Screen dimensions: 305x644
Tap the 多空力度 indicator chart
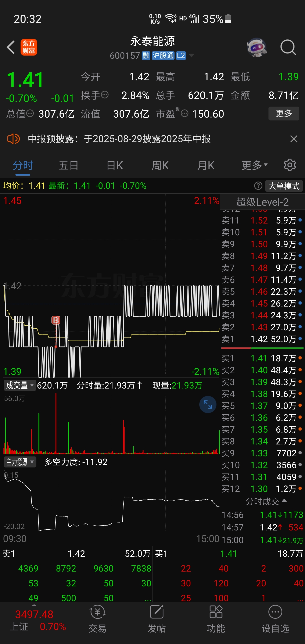pos(111,500)
